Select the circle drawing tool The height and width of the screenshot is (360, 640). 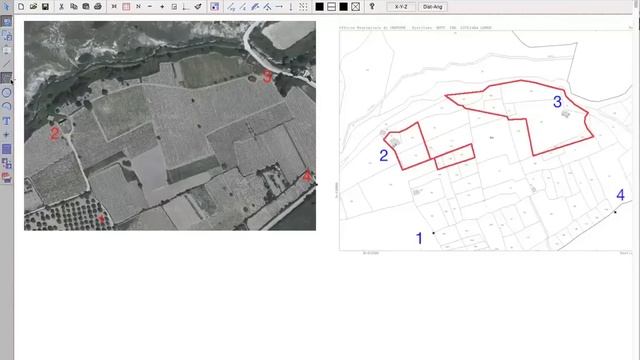pos(6,93)
